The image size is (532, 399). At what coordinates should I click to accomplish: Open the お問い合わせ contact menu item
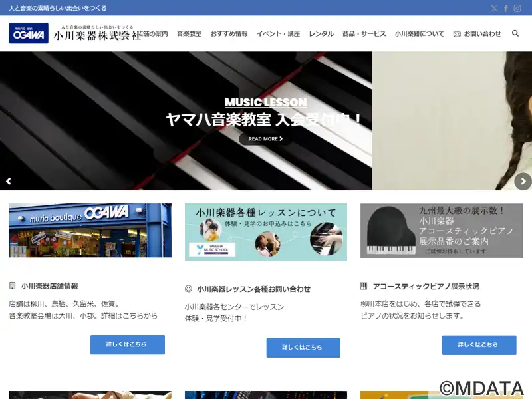point(477,34)
